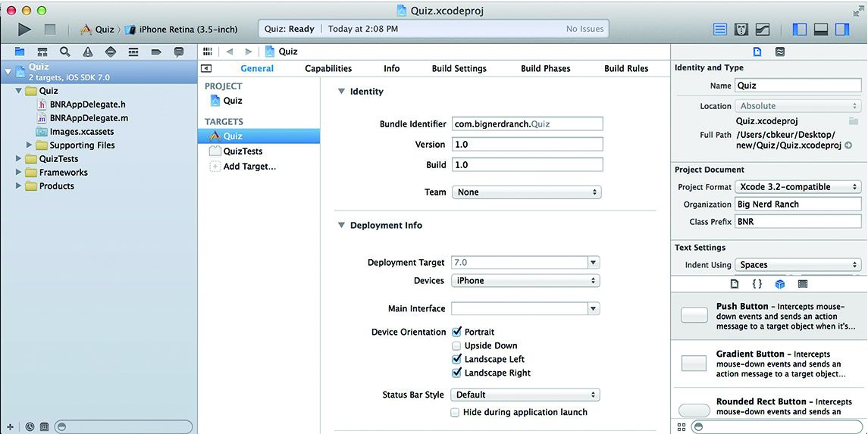Filter files with source control status

pyautogui.click(x=45, y=427)
